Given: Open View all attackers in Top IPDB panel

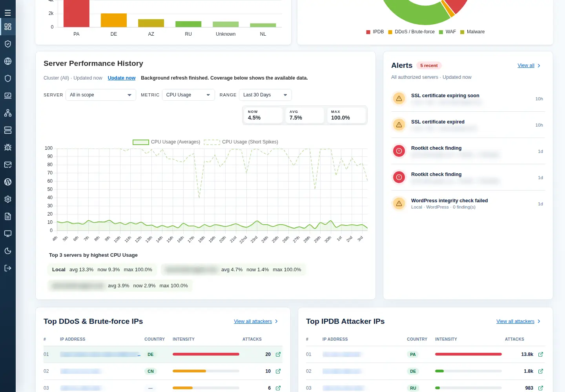Looking at the screenshot, I should (x=515, y=321).
